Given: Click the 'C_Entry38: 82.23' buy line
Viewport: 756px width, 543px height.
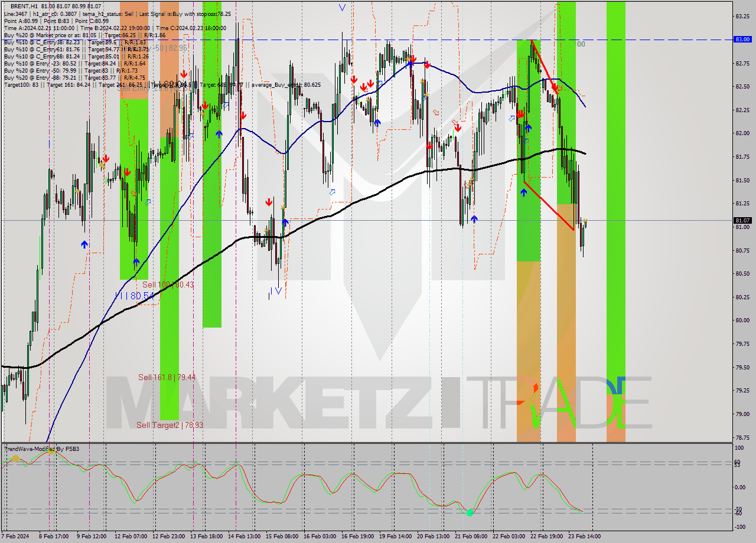Looking at the screenshot, I should click(x=74, y=42).
